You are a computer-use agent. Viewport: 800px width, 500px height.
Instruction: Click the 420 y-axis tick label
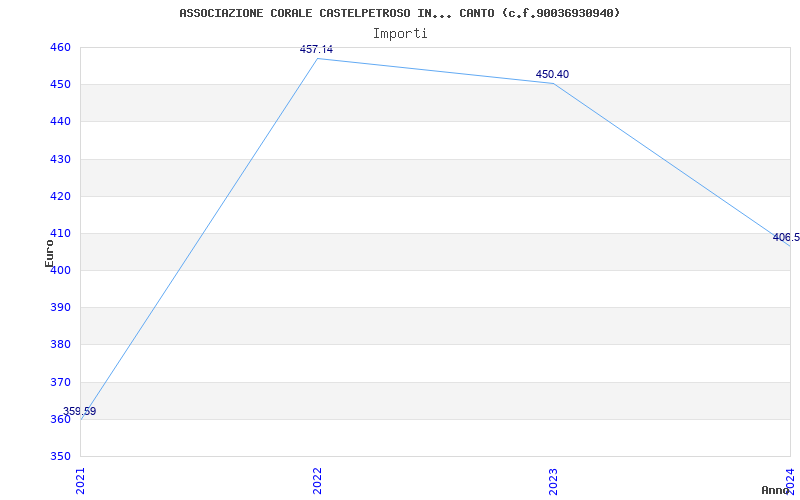coord(60,196)
